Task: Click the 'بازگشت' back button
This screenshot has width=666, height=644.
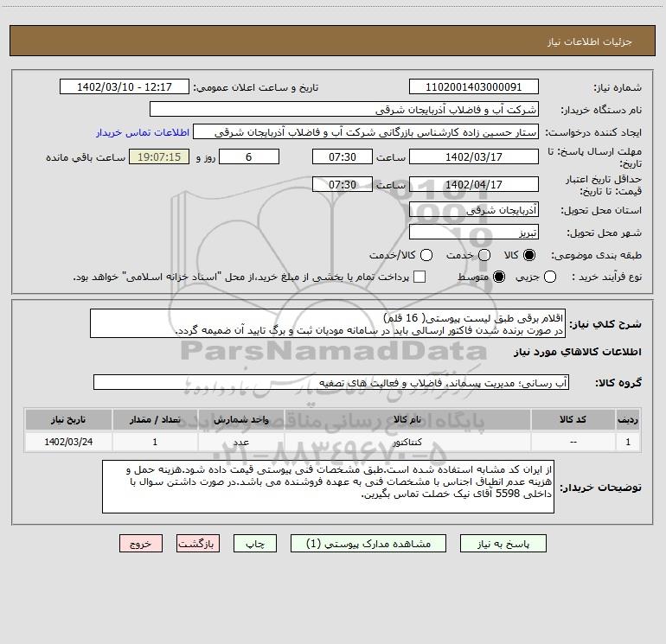Action: coord(198,544)
